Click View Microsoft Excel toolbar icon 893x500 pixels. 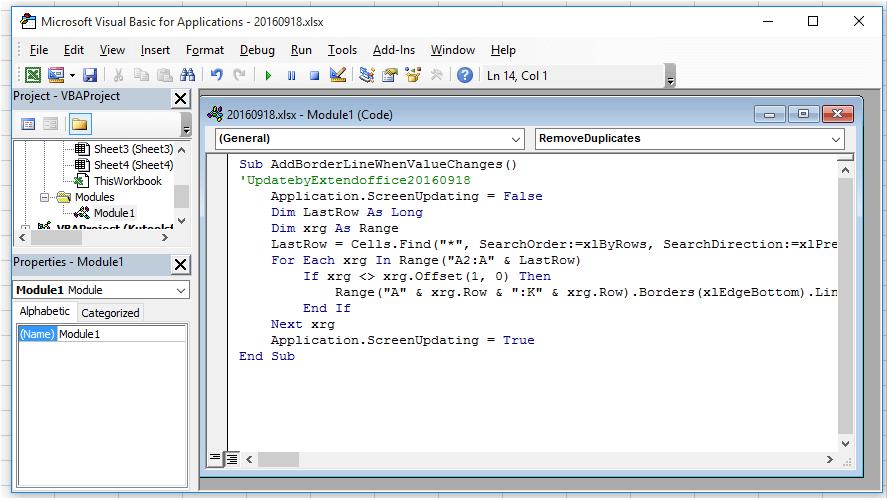click(x=33, y=75)
